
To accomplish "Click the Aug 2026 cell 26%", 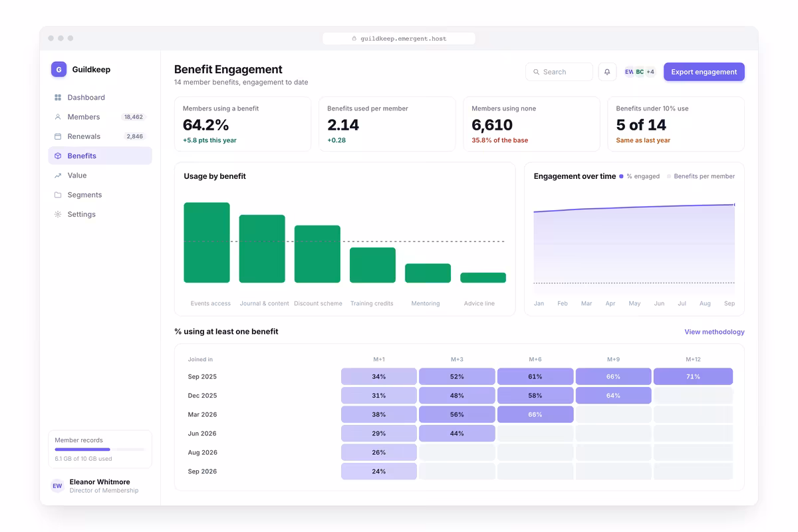I will click(379, 452).
